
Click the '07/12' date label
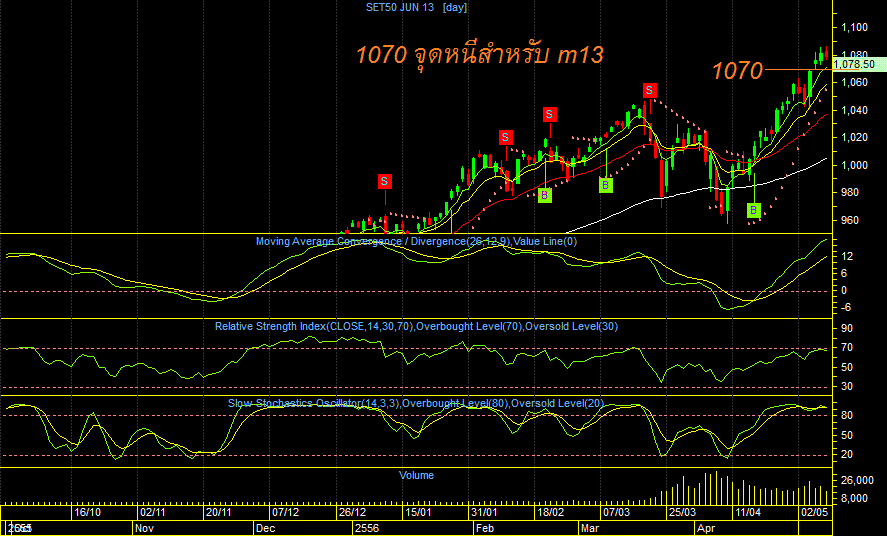pyautogui.click(x=286, y=512)
